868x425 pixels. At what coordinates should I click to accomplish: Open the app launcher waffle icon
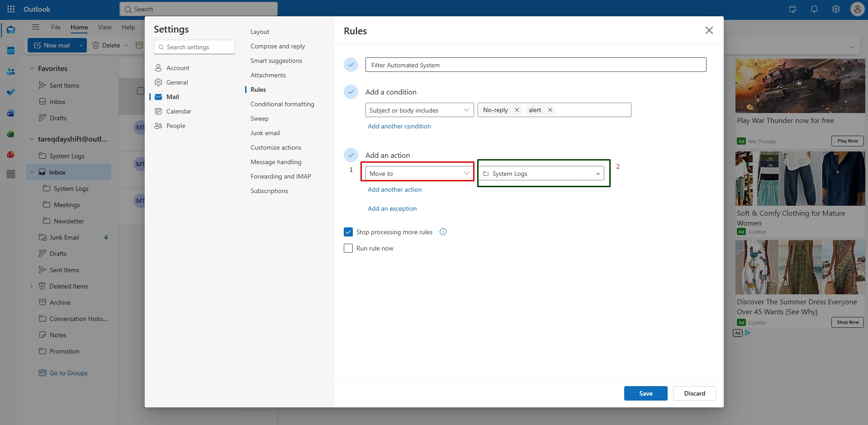pos(11,9)
